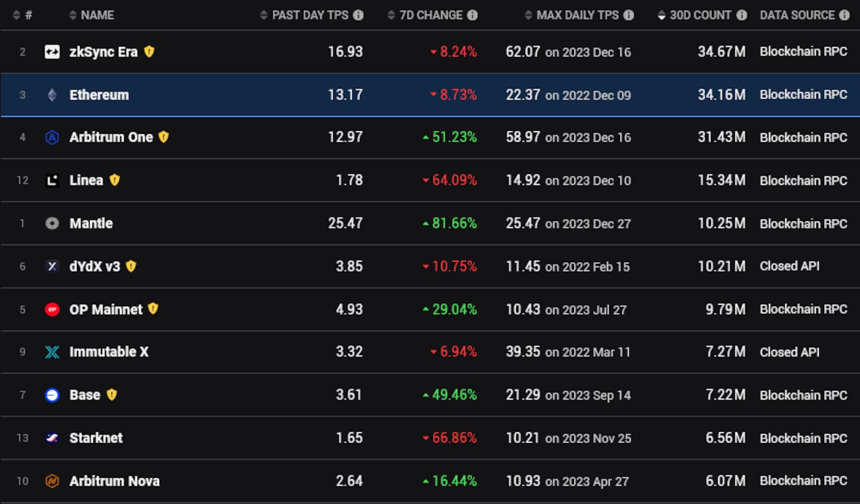Viewport: 860px width, 504px height.
Task: Click zkSync Era's 16.93 past day TPS
Action: point(345,52)
